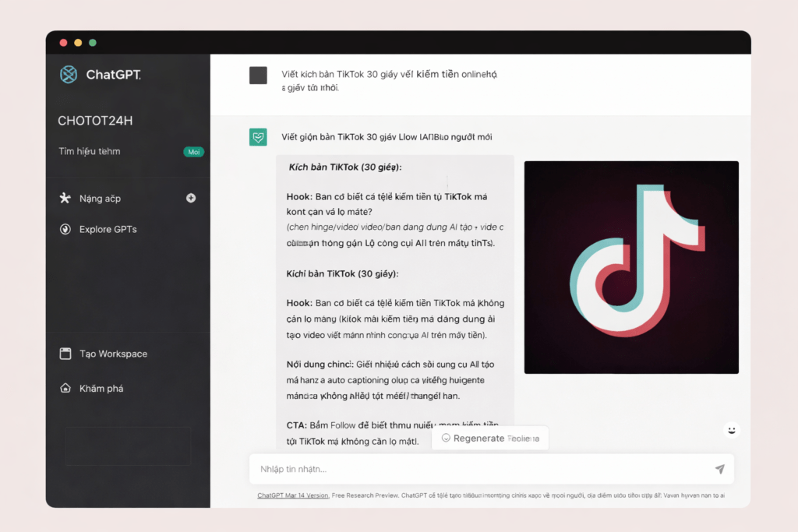
Task: Click the empty outlined box at the sidebar bottom
Action: 128,446
